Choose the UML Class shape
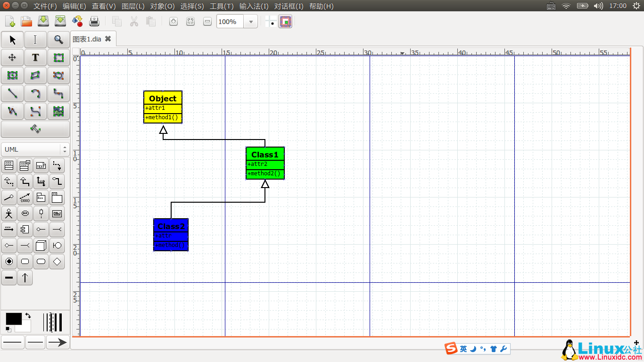 pos(9,165)
